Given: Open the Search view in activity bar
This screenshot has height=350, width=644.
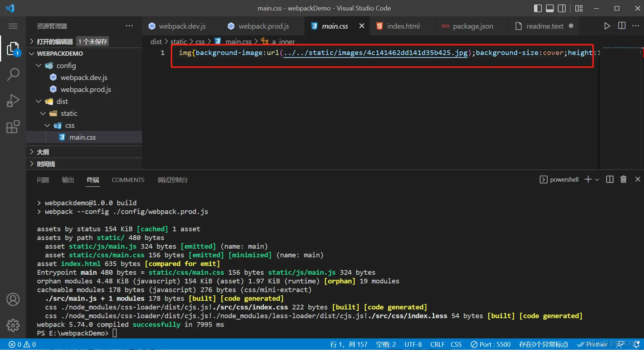Looking at the screenshot, I should [x=13, y=74].
